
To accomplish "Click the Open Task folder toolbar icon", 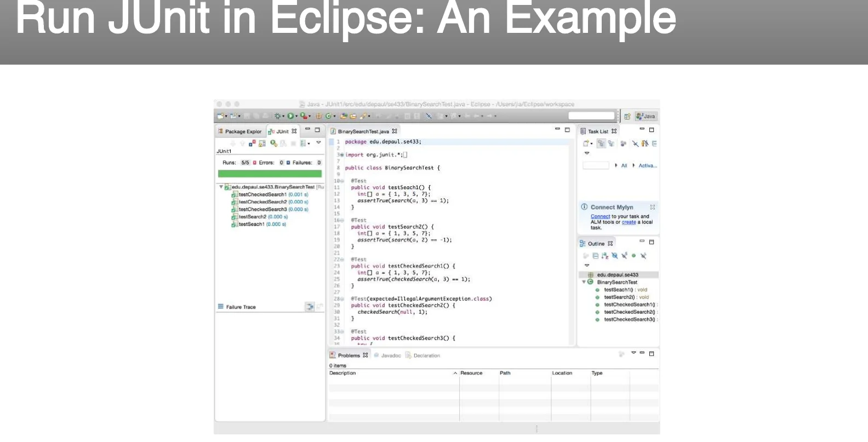I will 353,116.
